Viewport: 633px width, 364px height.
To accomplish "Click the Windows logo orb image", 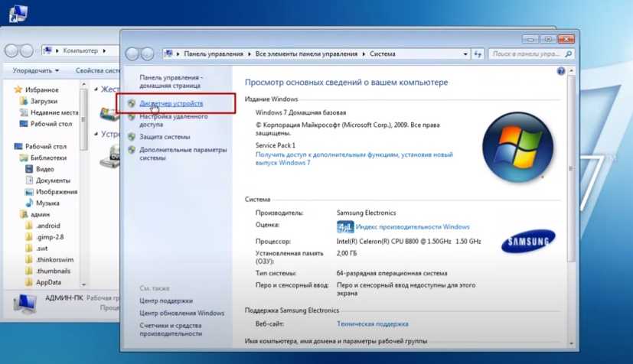I will point(517,147).
